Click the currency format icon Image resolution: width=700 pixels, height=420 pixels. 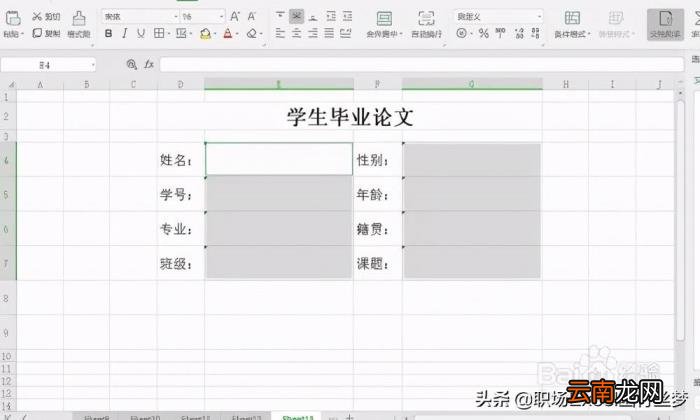[x=462, y=33]
